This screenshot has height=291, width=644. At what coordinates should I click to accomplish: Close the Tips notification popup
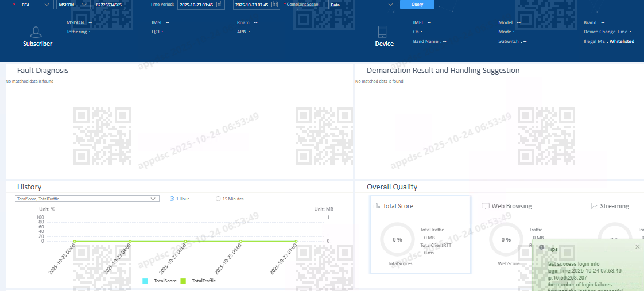click(638, 247)
